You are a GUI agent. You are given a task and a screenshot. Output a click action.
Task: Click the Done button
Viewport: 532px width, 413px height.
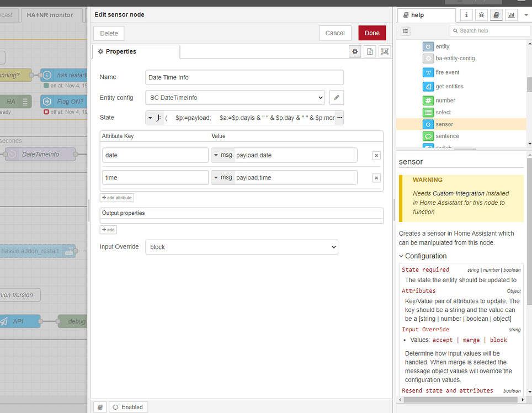click(x=372, y=33)
